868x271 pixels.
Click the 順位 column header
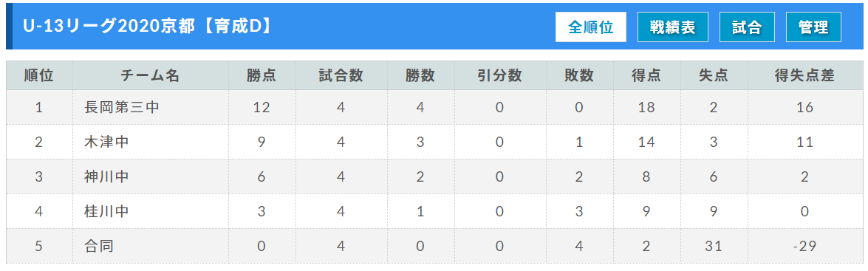coord(39,76)
